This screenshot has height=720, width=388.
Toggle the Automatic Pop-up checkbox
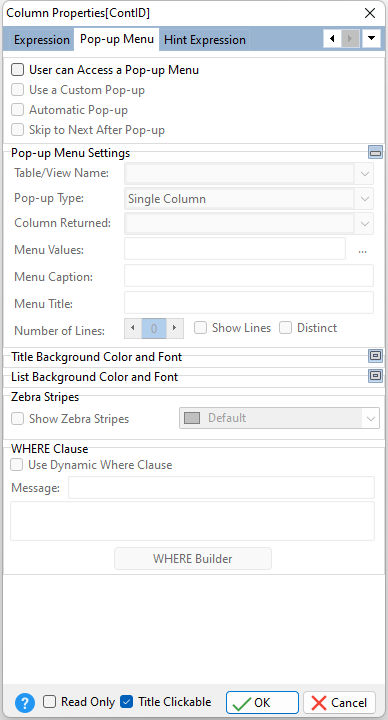tap(17, 110)
